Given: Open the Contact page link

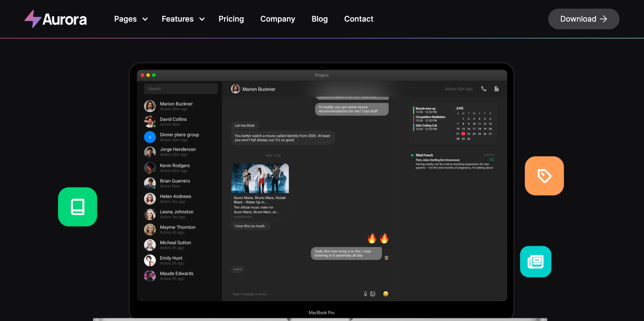Looking at the screenshot, I should coord(358,19).
